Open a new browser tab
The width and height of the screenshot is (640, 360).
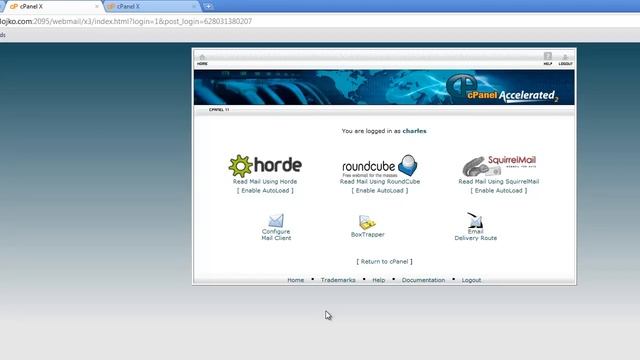tap(208, 7)
